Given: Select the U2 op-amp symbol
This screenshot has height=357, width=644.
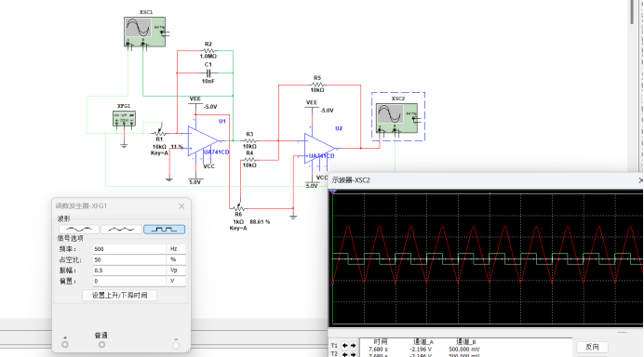Looking at the screenshot, I should 319,149.
